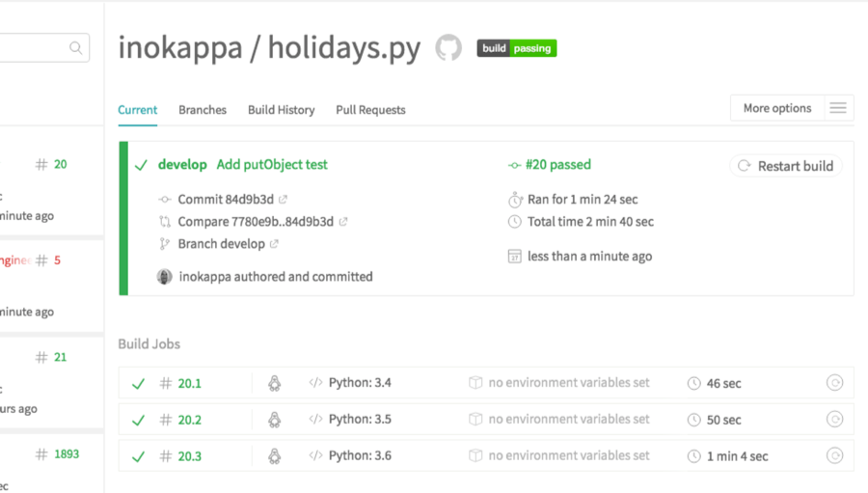Click inokappa authored and committed text
The width and height of the screenshot is (868, 493).
(x=276, y=277)
